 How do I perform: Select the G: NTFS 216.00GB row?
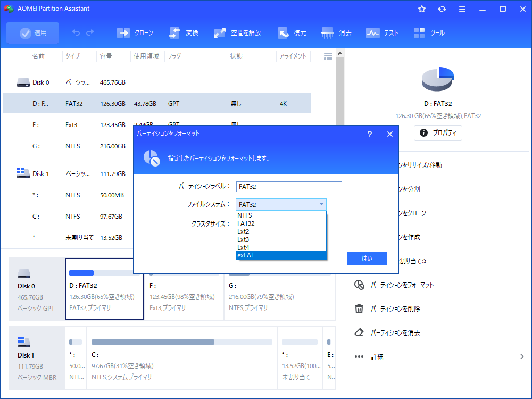pyautogui.click(x=68, y=146)
